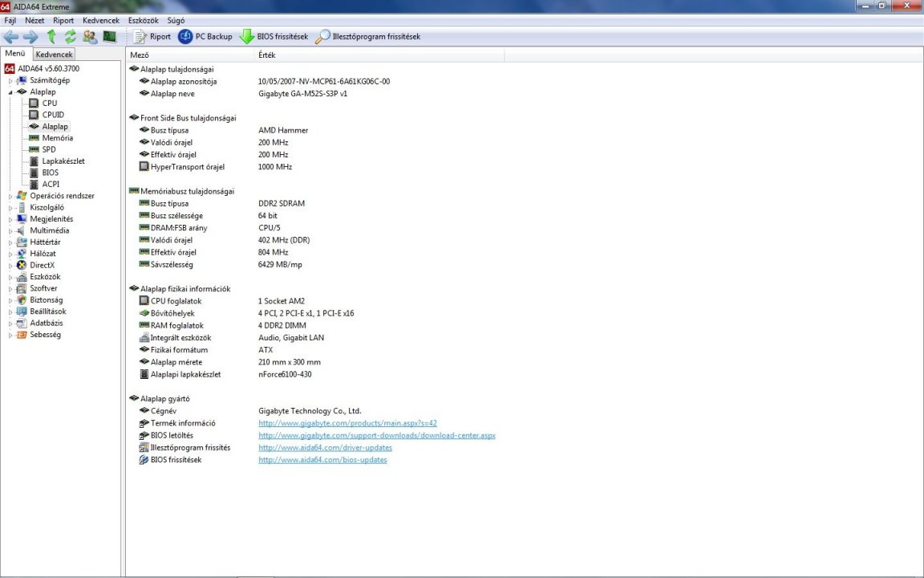The height and width of the screenshot is (578, 924).
Task: Click the Számítógép computer icon
Action: click(x=22, y=80)
